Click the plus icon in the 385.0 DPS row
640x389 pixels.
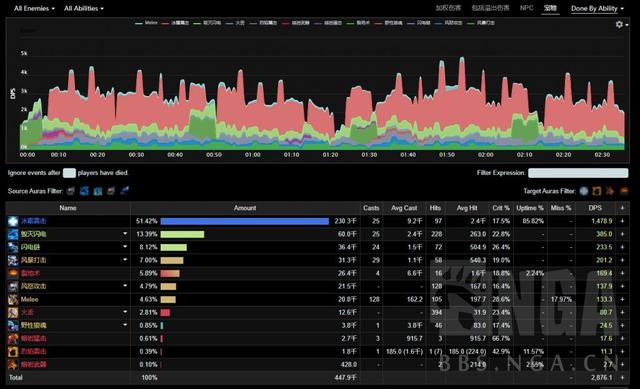pos(622,234)
